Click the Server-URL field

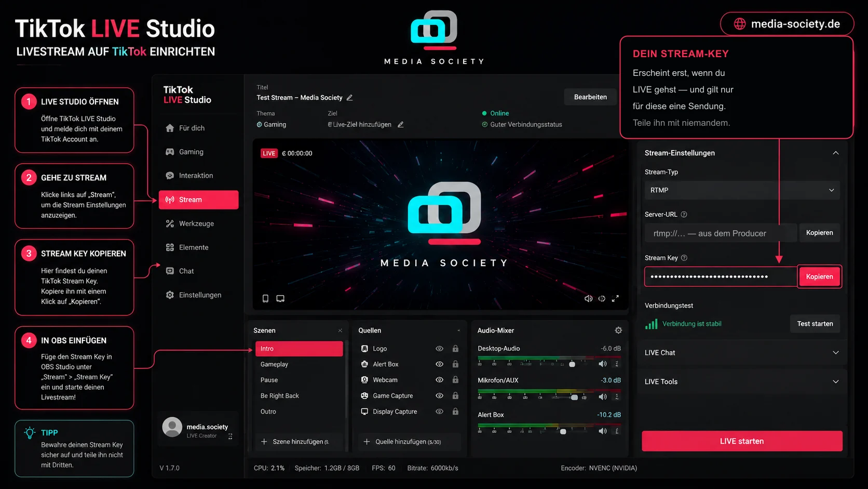pyautogui.click(x=721, y=233)
